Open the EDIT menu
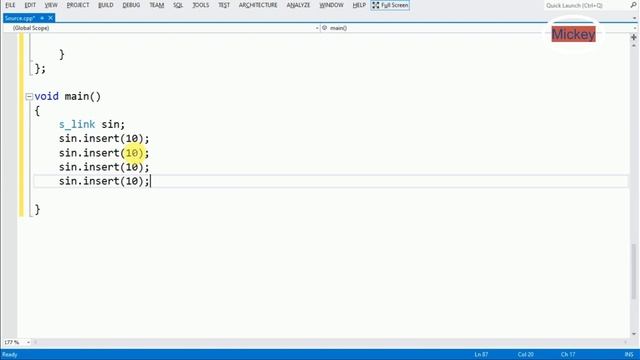 [x=30, y=5]
